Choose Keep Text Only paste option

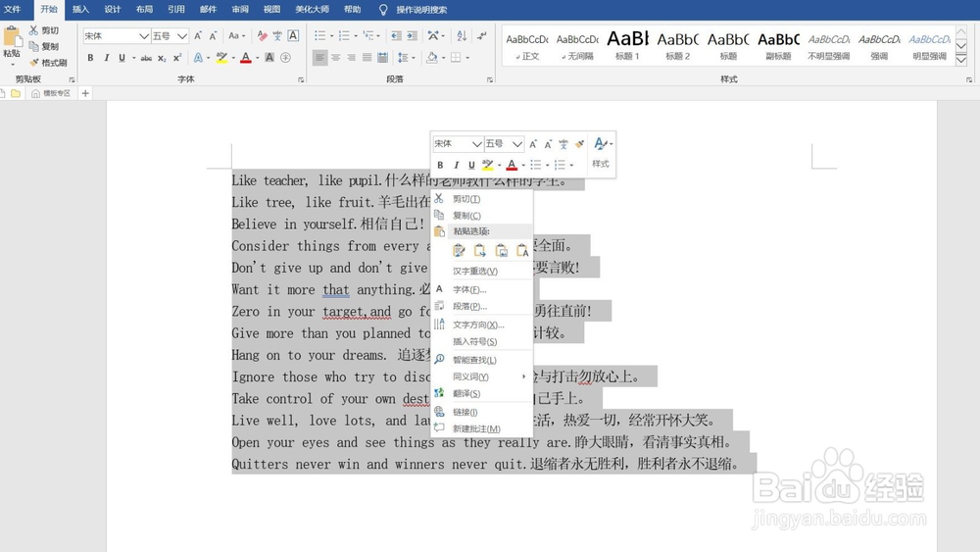click(522, 251)
